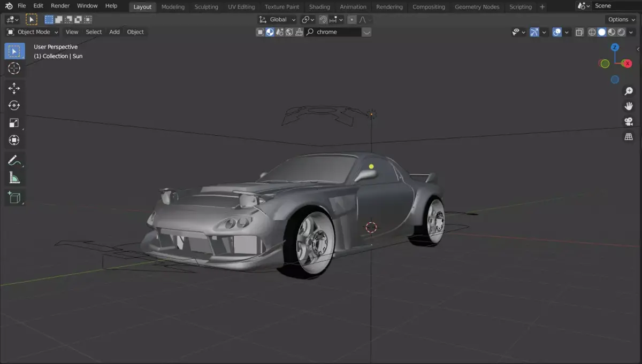Choose the Move tool

14,89
